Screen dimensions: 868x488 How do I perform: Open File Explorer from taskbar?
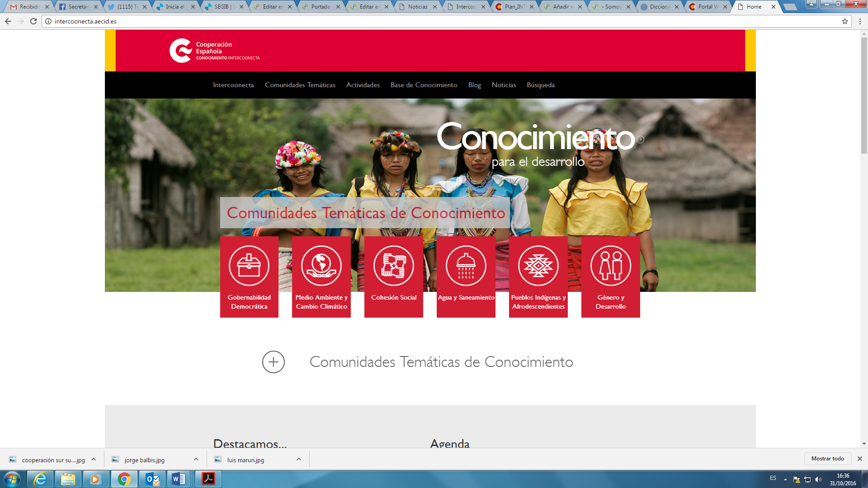coord(68,479)
